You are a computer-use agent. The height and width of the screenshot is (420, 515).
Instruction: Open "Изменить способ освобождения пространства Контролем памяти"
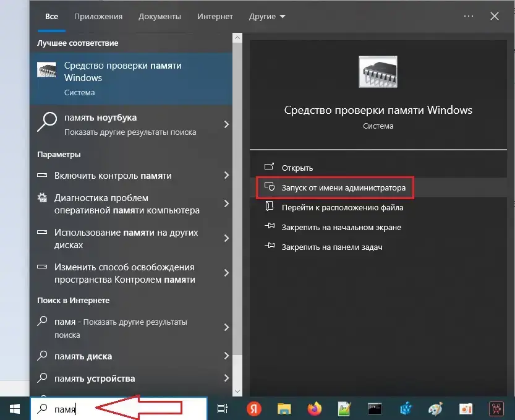[131, 273]
